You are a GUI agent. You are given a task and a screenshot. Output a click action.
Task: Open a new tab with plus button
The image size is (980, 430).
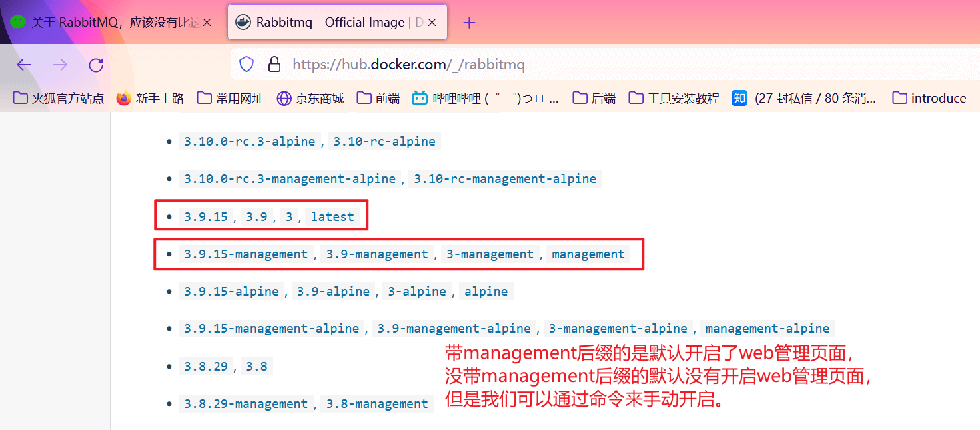coord(469,23)
